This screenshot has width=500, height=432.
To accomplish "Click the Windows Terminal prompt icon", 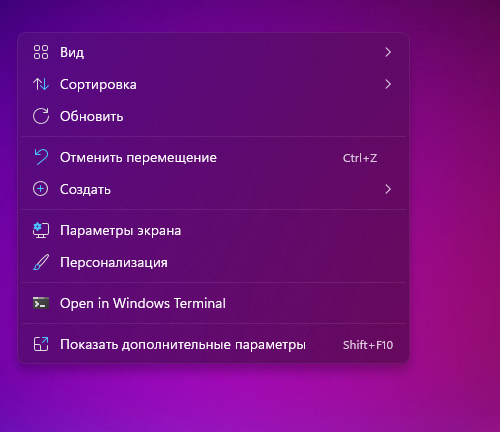I will pos(41,303).
